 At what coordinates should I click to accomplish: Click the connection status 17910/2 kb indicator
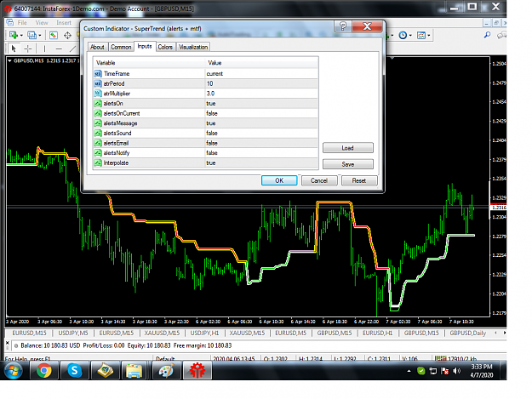point(456,358)
